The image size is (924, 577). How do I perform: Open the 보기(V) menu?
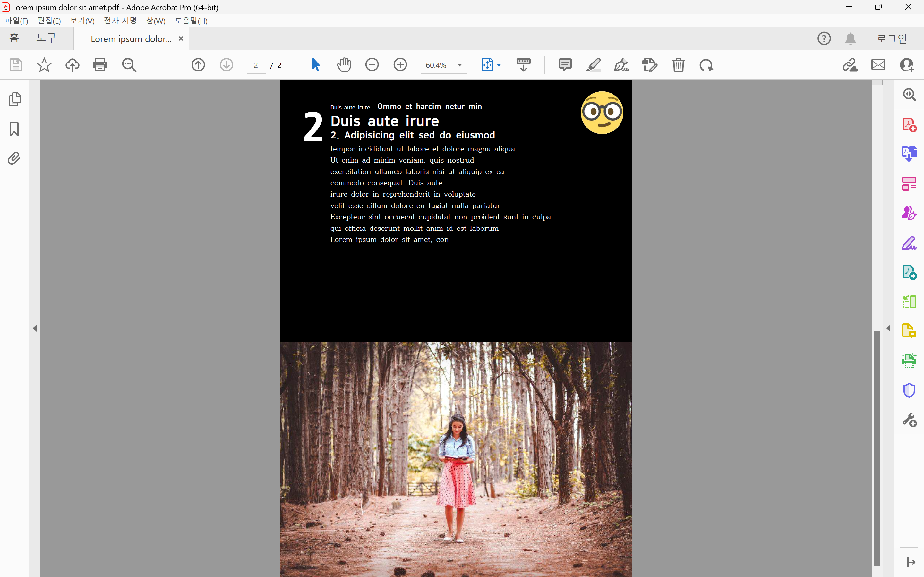pos(82,21)
